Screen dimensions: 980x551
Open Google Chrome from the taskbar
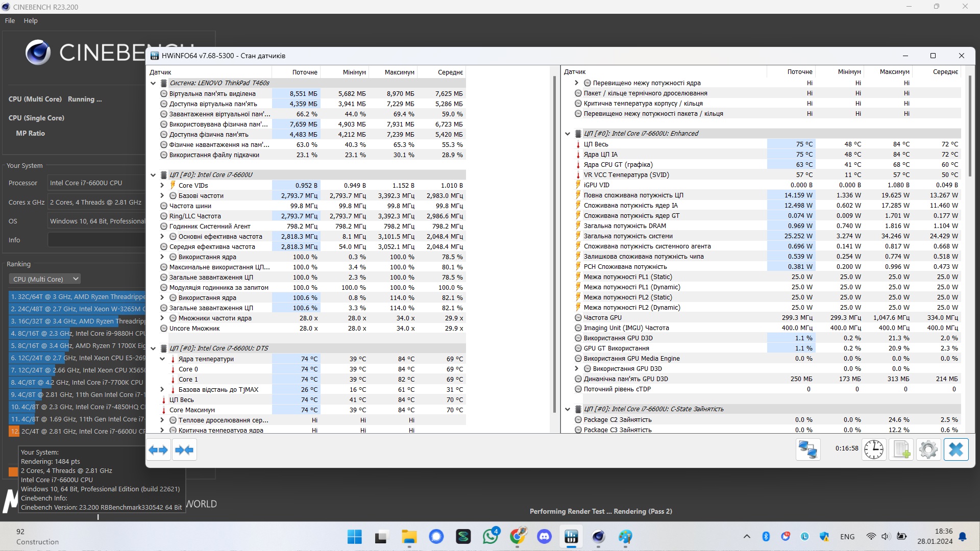(518, 537)
